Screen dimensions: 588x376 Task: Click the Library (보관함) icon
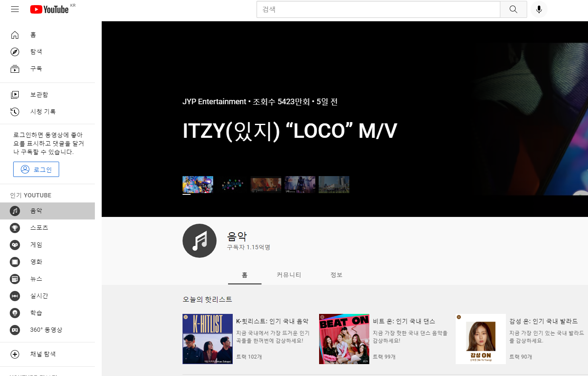point(15,94)
